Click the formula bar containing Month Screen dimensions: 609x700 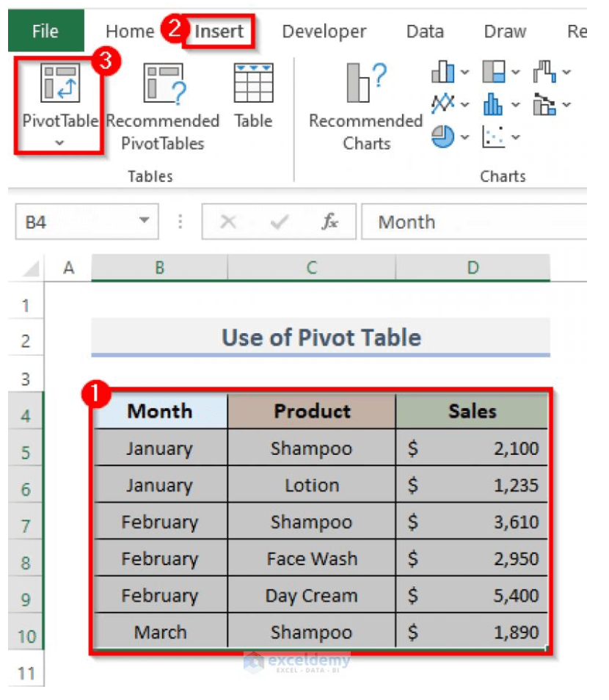[x=474, y=222]
